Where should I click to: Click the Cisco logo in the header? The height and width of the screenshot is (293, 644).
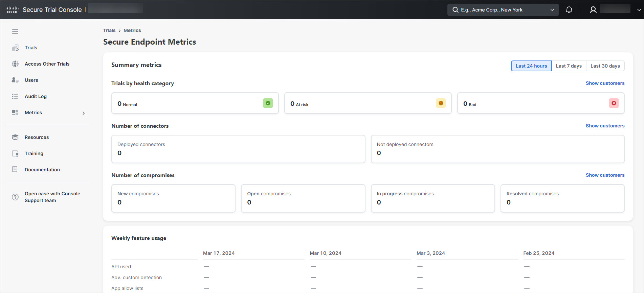(x=12, y=10)
